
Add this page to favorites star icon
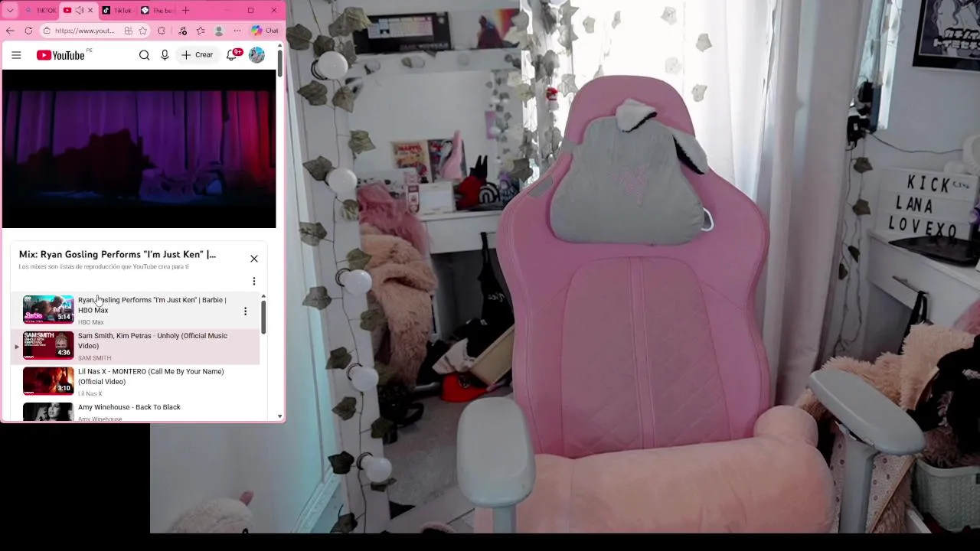[x=142, y=31]
